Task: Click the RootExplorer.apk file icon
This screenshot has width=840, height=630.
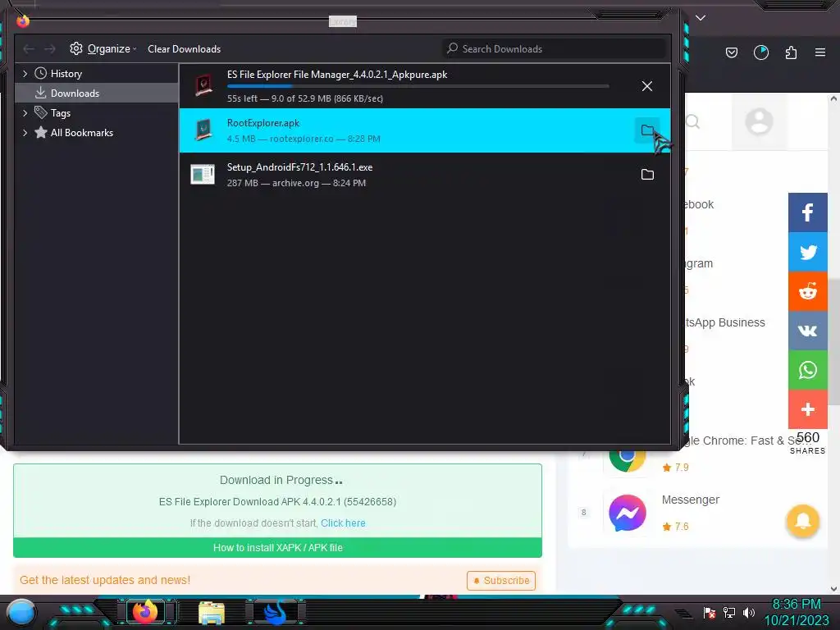Action: tap(203, 130)
